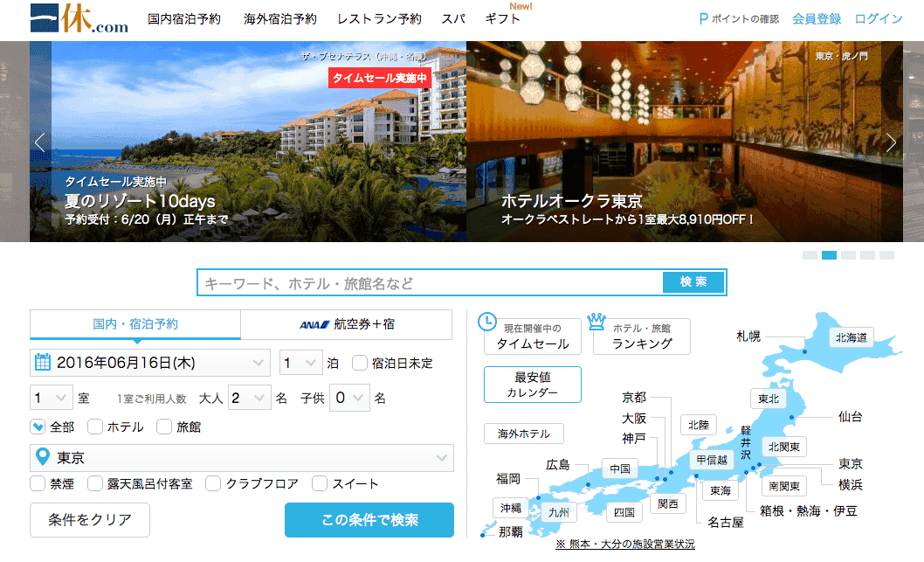Click the location pin icon next to 東京
Viewport: 924px width, 562px height.
[x=43, y=456]
